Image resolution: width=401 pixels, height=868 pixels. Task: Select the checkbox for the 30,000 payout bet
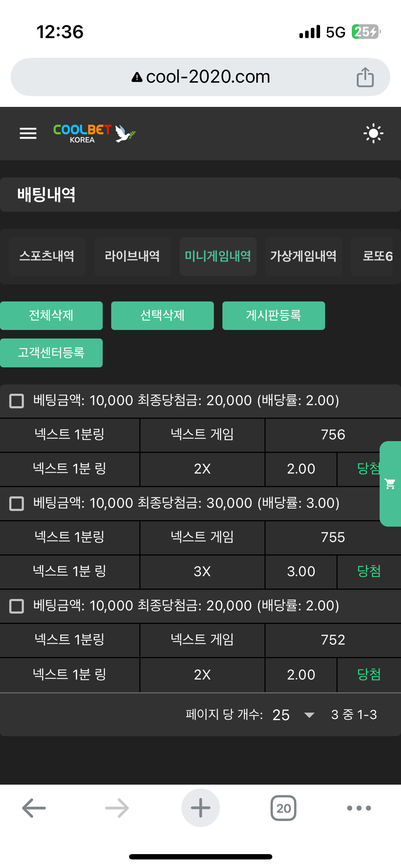tap(16, 503)
